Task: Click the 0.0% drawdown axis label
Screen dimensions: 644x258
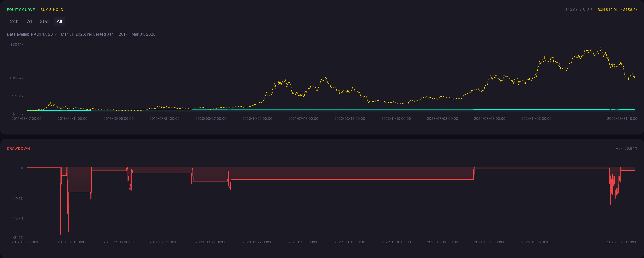Action: click(19, 168)
